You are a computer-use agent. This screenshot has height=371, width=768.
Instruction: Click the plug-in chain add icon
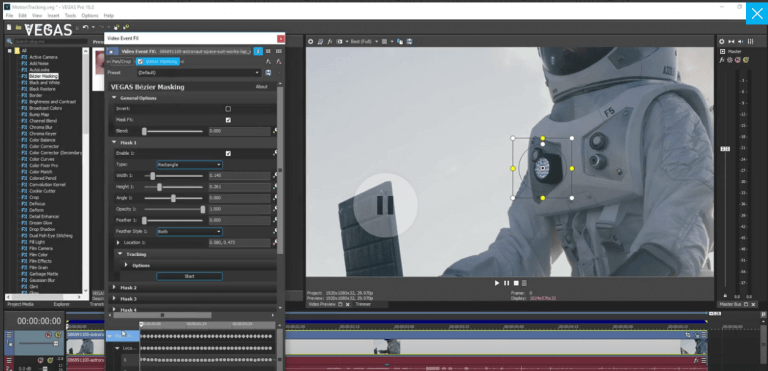coord(268,62)
